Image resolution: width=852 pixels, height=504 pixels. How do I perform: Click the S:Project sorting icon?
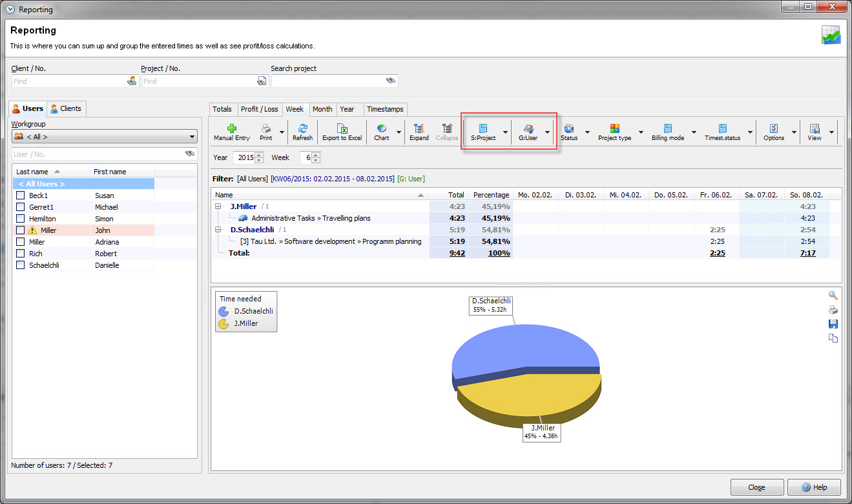(x=483, y=129)
